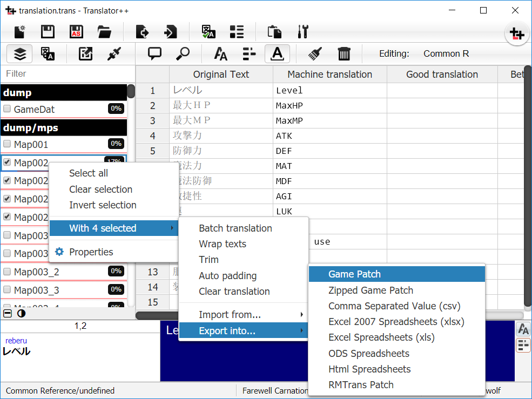This screenshot has width=532, height=399.
Task: Check the Map001 checkbox
Action: click(7, 144)
